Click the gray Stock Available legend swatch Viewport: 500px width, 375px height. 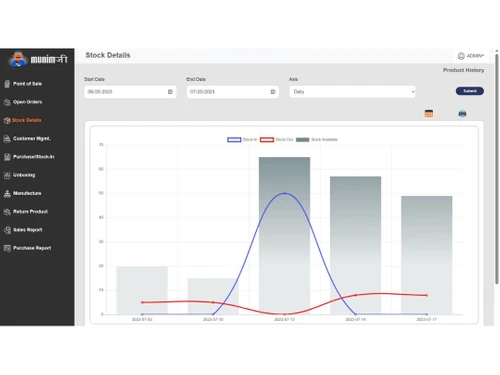coord(302,139)
